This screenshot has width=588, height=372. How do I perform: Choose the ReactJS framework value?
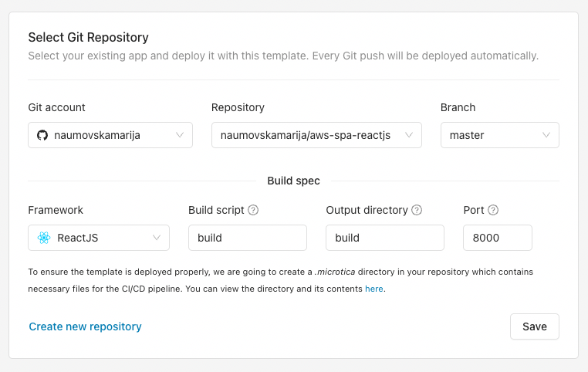[78, 238]
